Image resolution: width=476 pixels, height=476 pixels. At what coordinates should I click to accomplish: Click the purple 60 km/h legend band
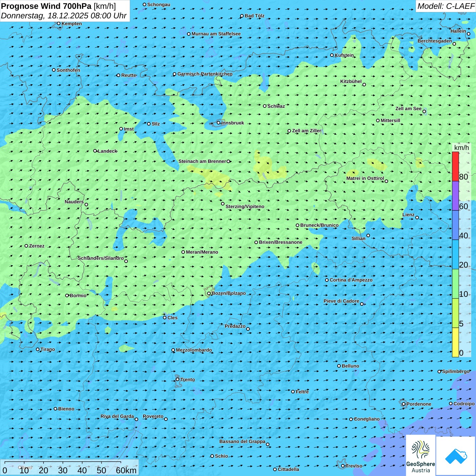455,196
